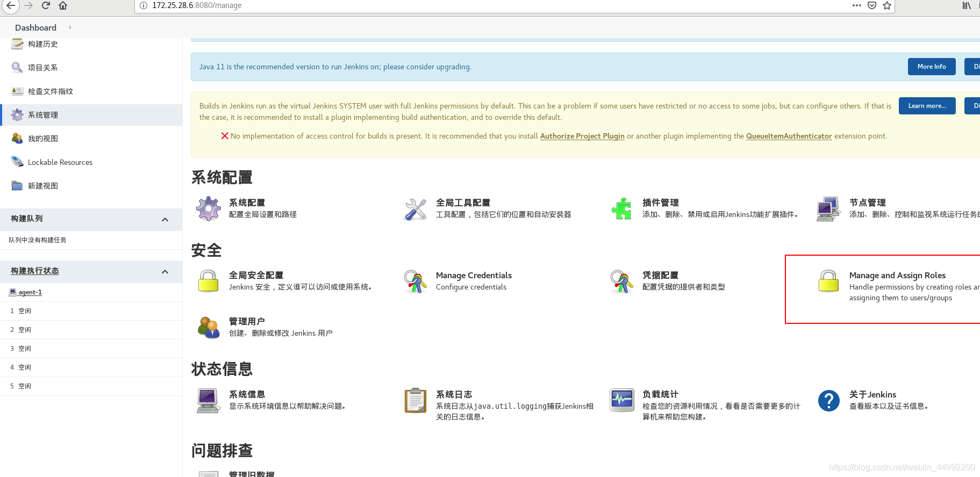Click the site information icon in the address bar
The image size is (980, 477).
144,5
